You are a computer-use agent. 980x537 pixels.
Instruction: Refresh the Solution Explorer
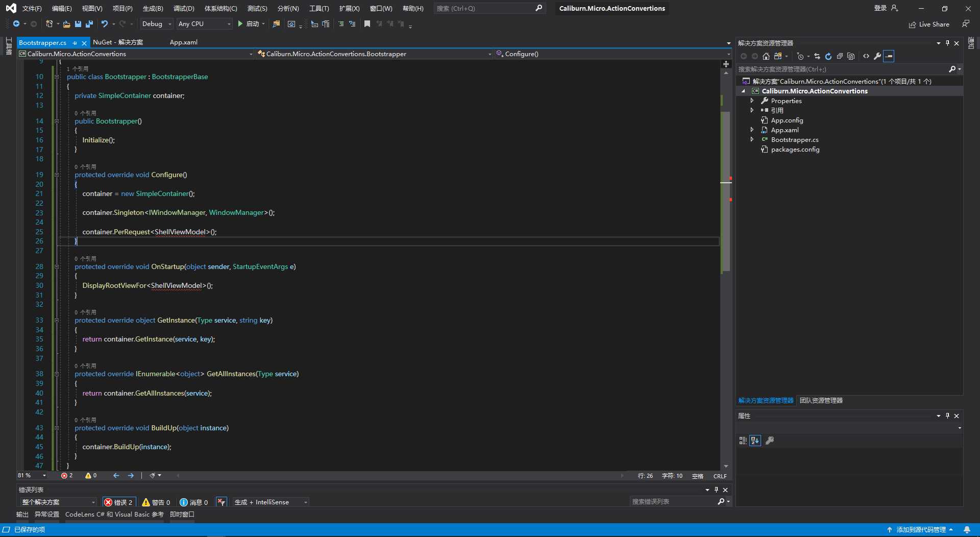[x=828, y=56]
